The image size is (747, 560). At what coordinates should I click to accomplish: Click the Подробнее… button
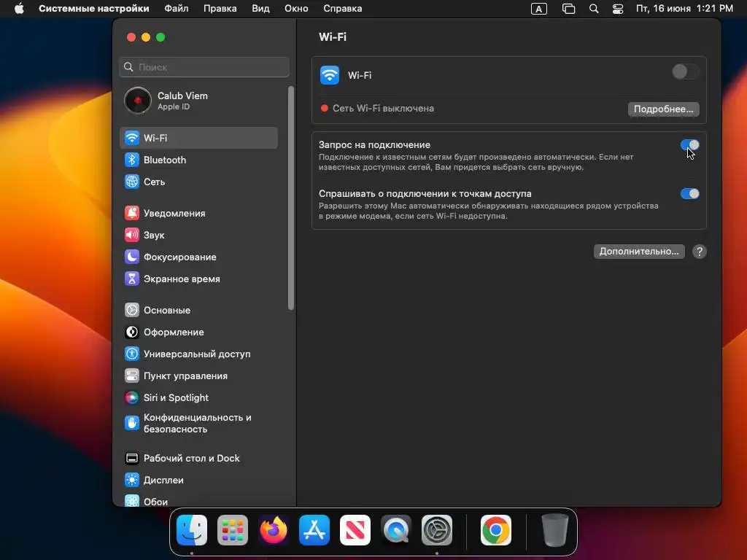click(663, 109)
